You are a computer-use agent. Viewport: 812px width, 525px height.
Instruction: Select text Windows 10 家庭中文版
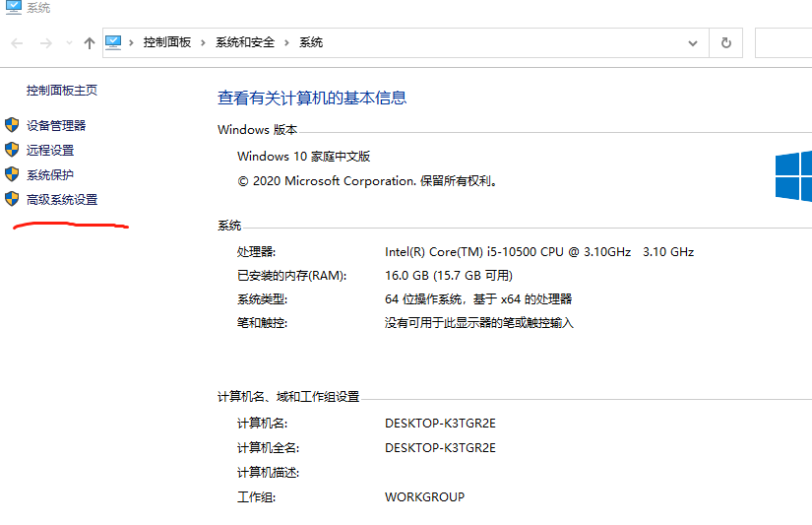(x=303, y=157)
